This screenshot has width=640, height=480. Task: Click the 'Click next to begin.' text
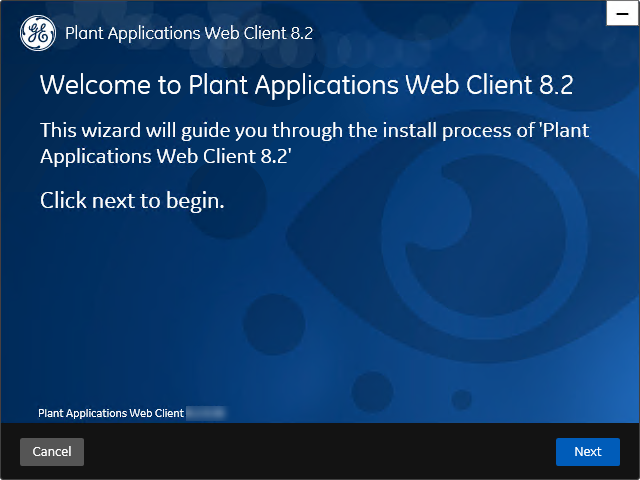[x=132, y=200]
